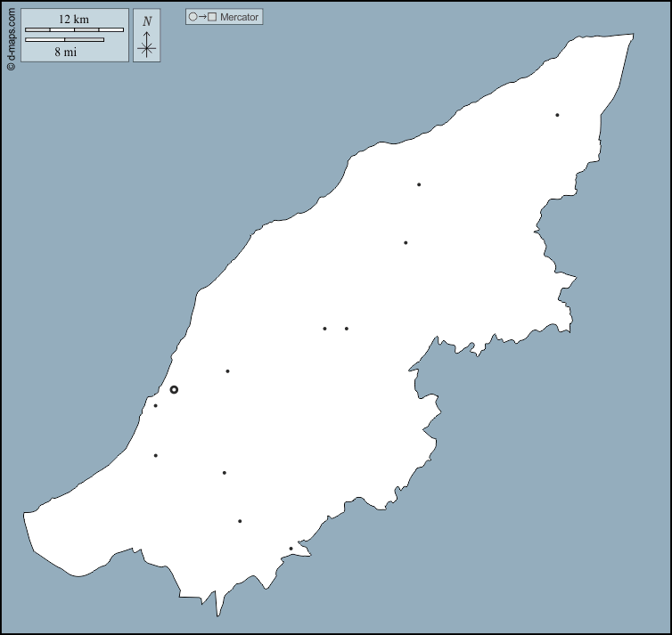The width and height of the screenshot is (672, 635).
Task: Click the "Mercator" projection label
Action: [239, 17]
